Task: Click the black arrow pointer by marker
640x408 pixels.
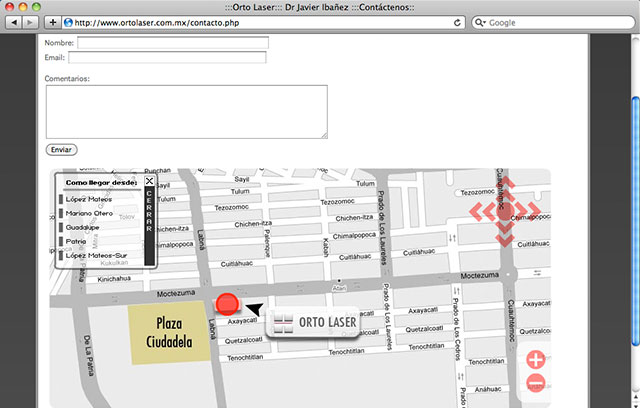Action: (x=255, y=309)
